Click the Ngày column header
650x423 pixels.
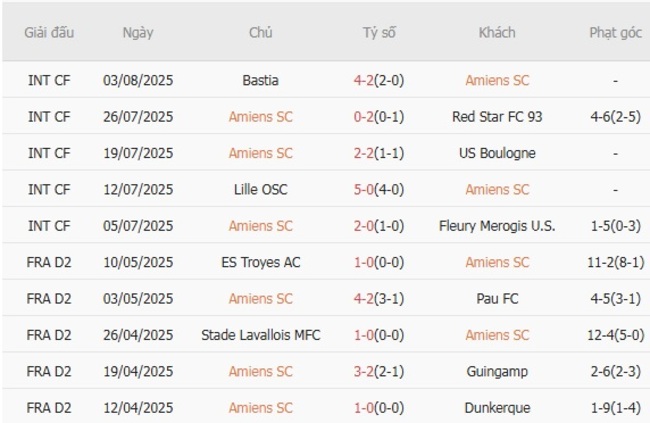point(138,32)
